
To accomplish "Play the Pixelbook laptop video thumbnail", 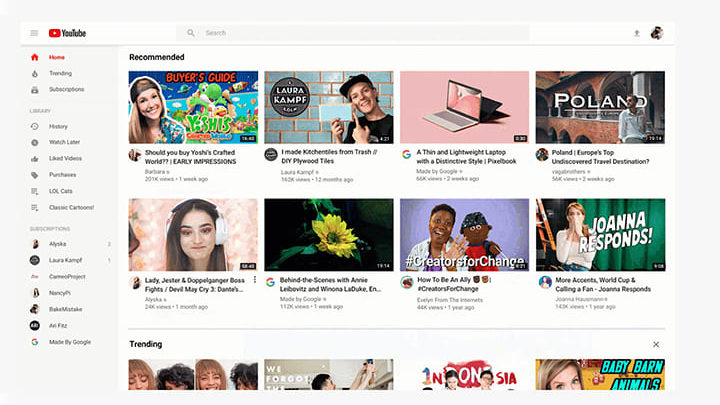I will click(x=464, y=107).
